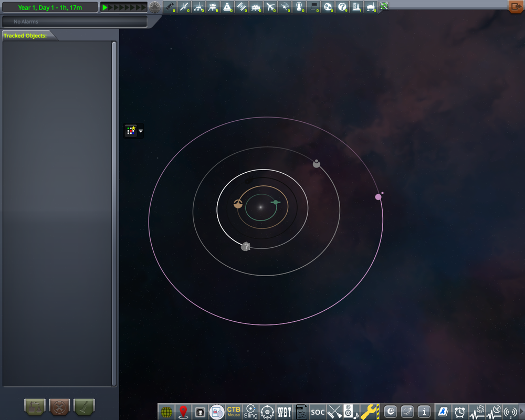Open the blue rocket notebook icon
The image size is (525, 420).
click(x=443, y=412)
